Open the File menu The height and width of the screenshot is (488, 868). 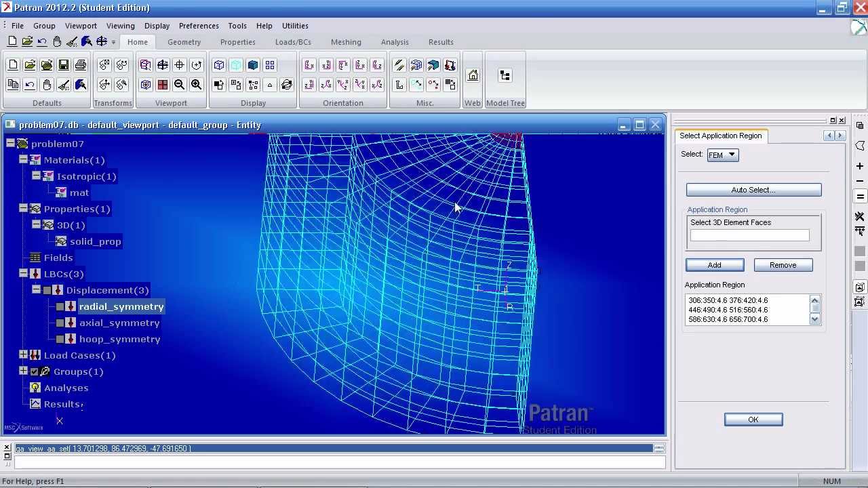[x=18, y=26]
